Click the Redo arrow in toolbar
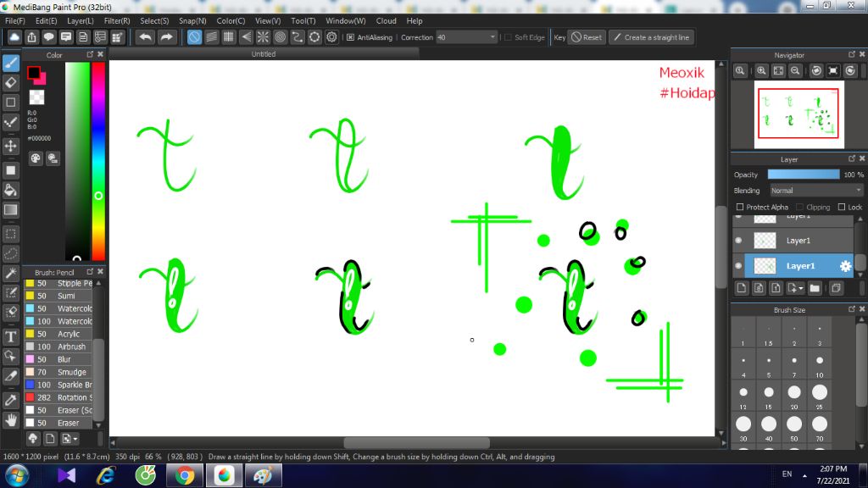 pyautogui.click(x=166, y=37)
